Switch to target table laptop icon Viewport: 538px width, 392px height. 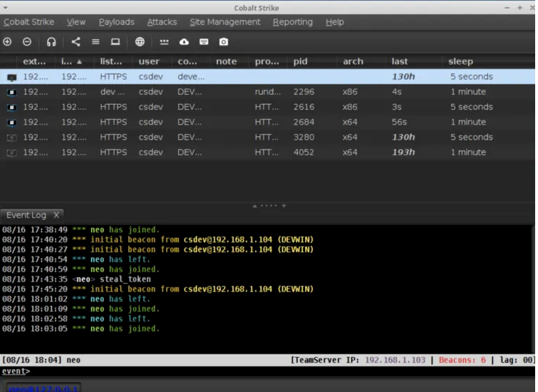(115, 42)
